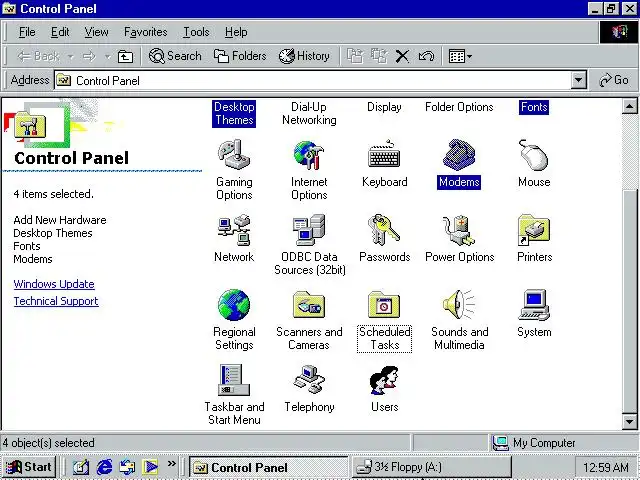Viewport: 640px width, 480px height.
Task: Open the ODBC Data Sources icon
Action: pos(309,230)
